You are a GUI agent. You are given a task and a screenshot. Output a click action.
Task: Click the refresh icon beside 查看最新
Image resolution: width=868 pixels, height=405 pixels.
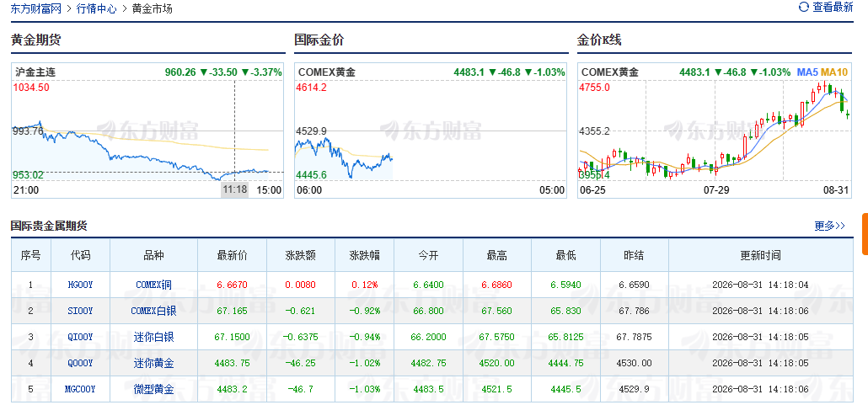(804, 8)
